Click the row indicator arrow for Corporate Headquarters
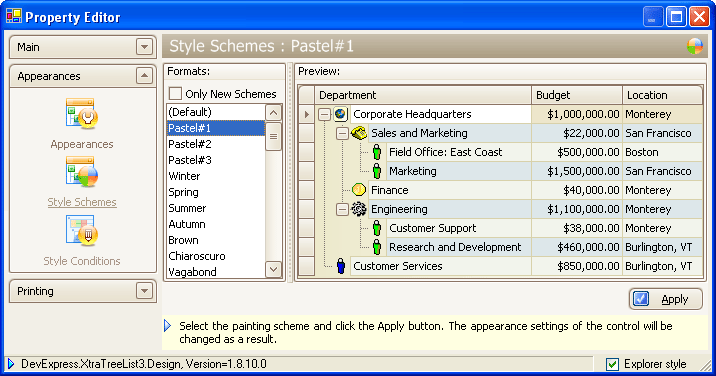The width and height of the screenshot is (716, 376). point(306,114)
